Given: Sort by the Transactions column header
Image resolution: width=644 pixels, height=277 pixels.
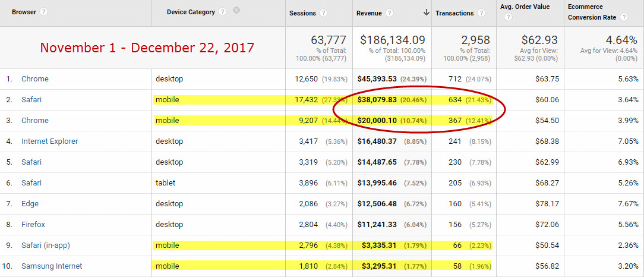Looking at the screenshot, I should tap(454, 13).
